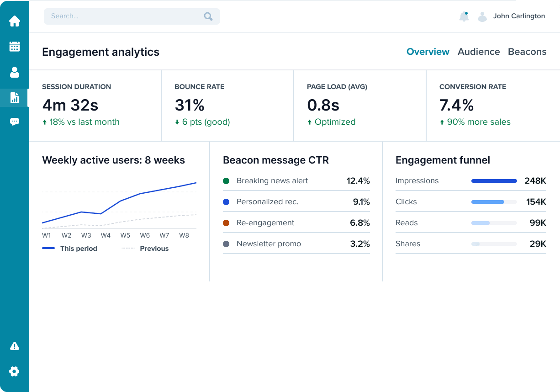This screenshot has height=392, width=560.
Task: Click the Newsletter promo row label
Action: click(x=269, y=244)
